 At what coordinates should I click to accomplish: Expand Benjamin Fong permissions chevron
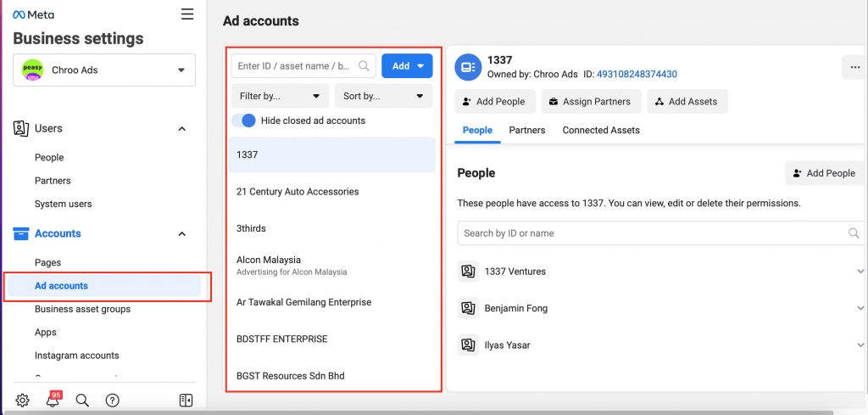(x=860, y=308)
